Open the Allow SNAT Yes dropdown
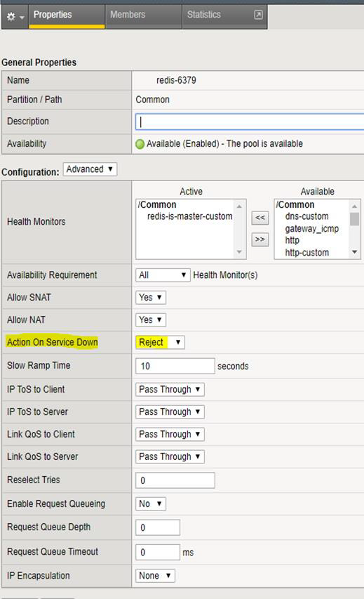This screenshot has width=364, height=599. click(x=151, y=298)
